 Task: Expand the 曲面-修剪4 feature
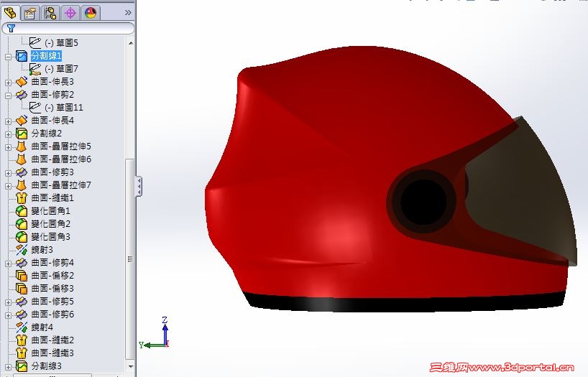8,264
